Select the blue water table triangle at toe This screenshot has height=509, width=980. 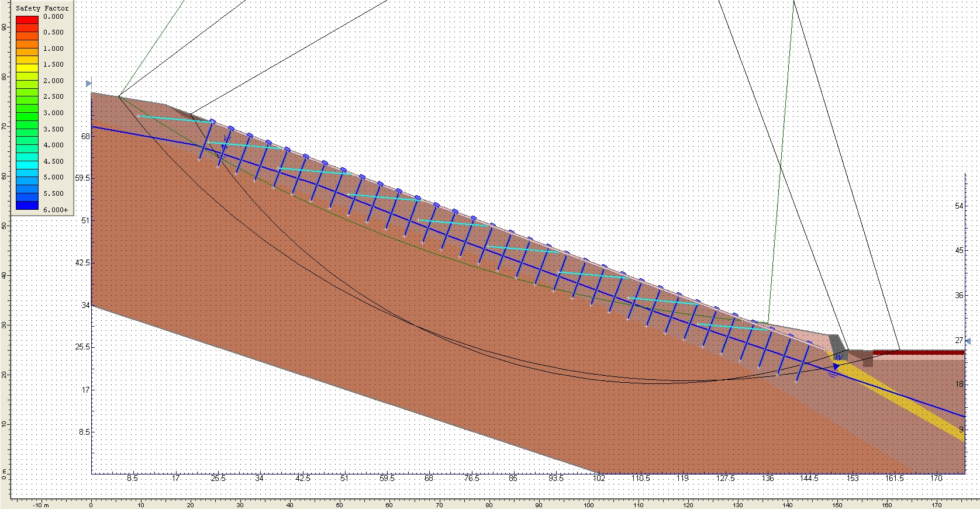click(x=836, y=367)
